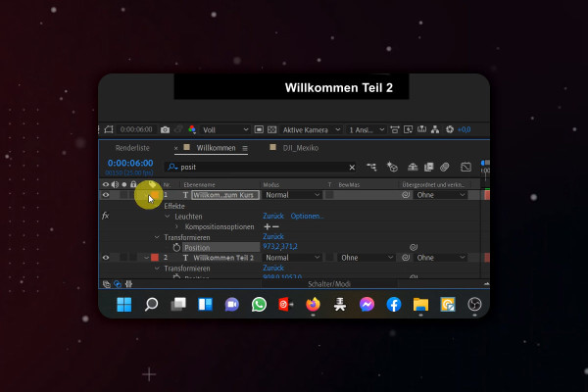The image size is (588, 392).
Task: Click the reset exposure aperture icon
Action: [x=450, y=129]
